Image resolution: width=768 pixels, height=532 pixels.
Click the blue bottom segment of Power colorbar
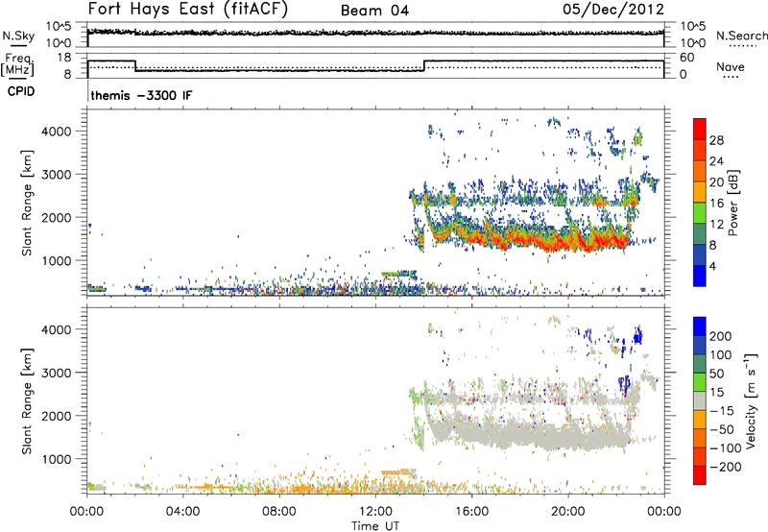point(700,276)
